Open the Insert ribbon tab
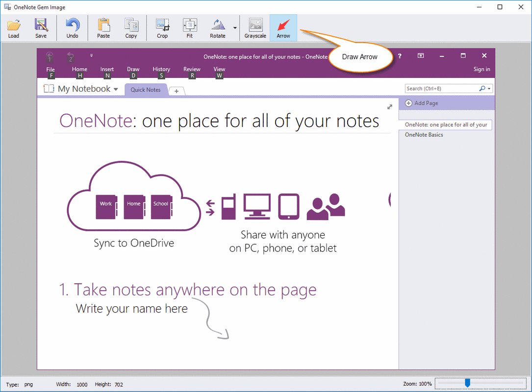Screen dimensions: 532x392 click(107, 69)
